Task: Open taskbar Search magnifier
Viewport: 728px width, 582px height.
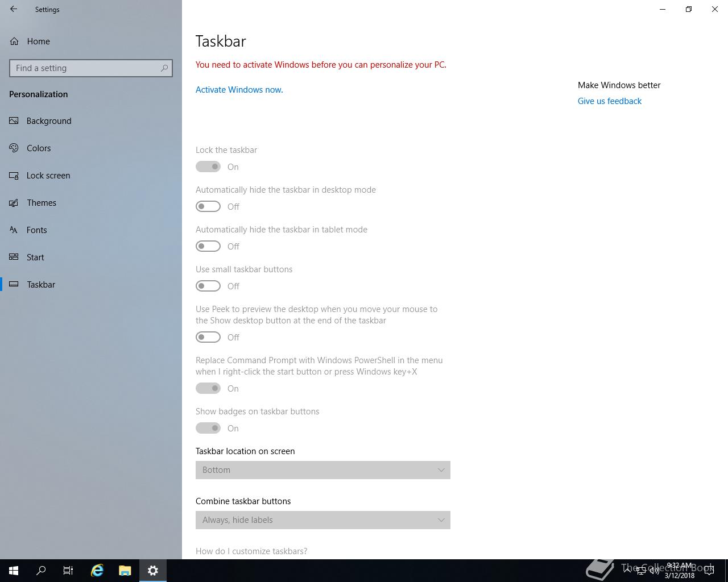Action: click(41, 571)
